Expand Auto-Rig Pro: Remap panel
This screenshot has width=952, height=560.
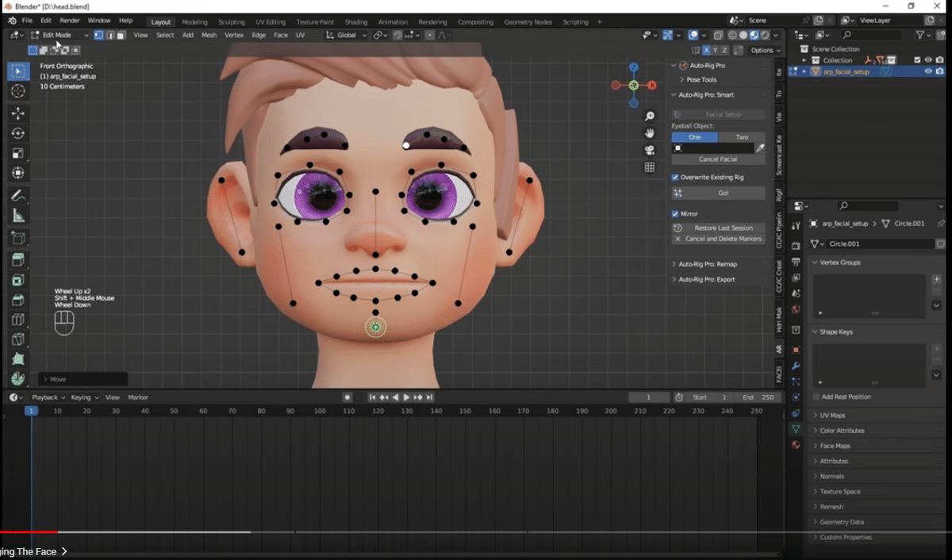[708, 264]
